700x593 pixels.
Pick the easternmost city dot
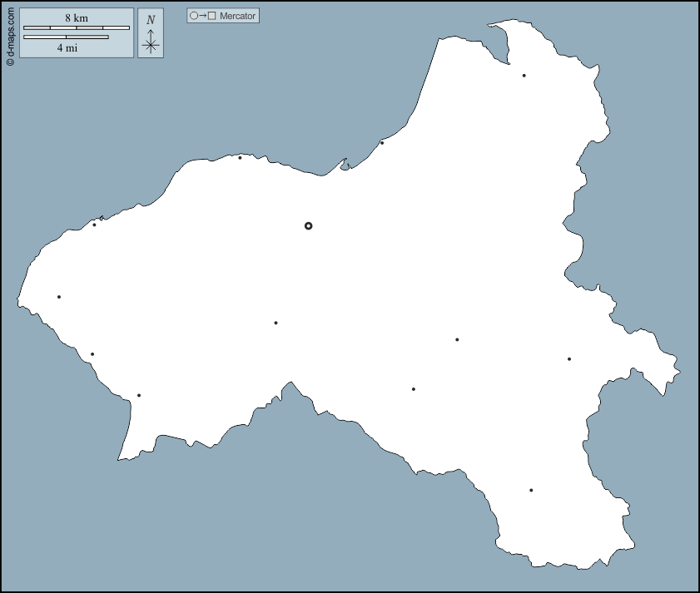pos(569,359)
